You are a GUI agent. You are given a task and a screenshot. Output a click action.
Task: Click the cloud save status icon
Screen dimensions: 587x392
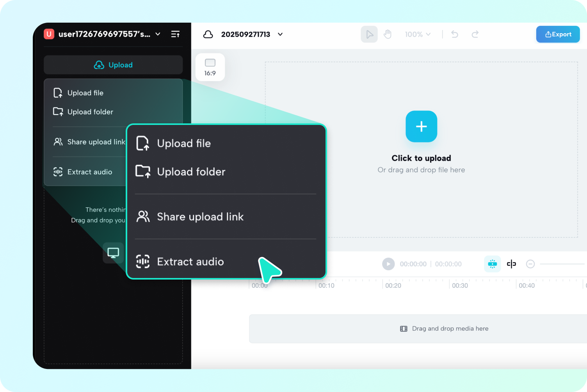[x=208, y=34]
